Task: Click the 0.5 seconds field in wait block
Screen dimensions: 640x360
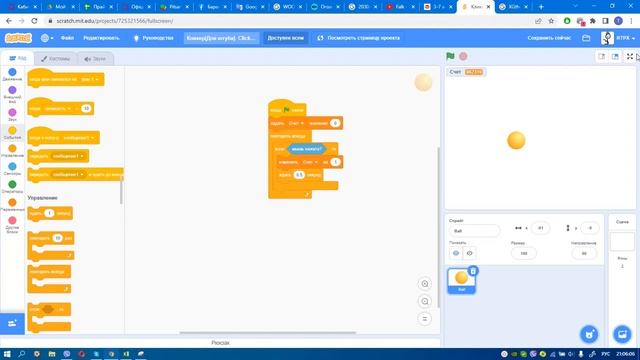Action: [x=299, y=175]
